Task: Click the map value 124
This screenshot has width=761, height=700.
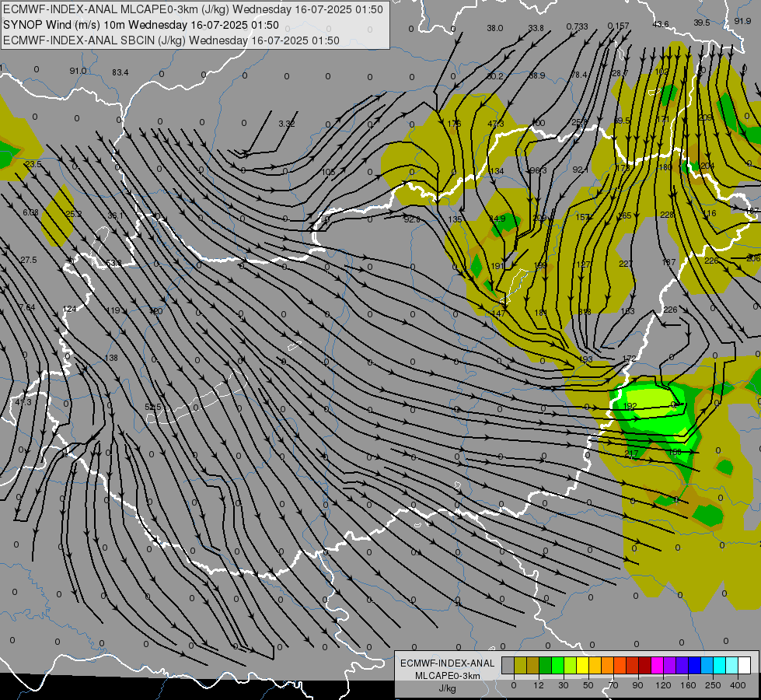Action: click(x=70, y=309)
